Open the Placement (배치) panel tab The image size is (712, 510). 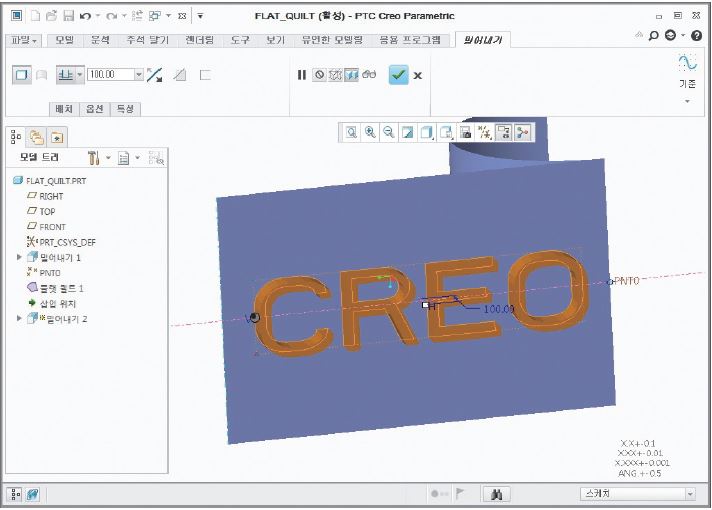(x=64, y=109)
